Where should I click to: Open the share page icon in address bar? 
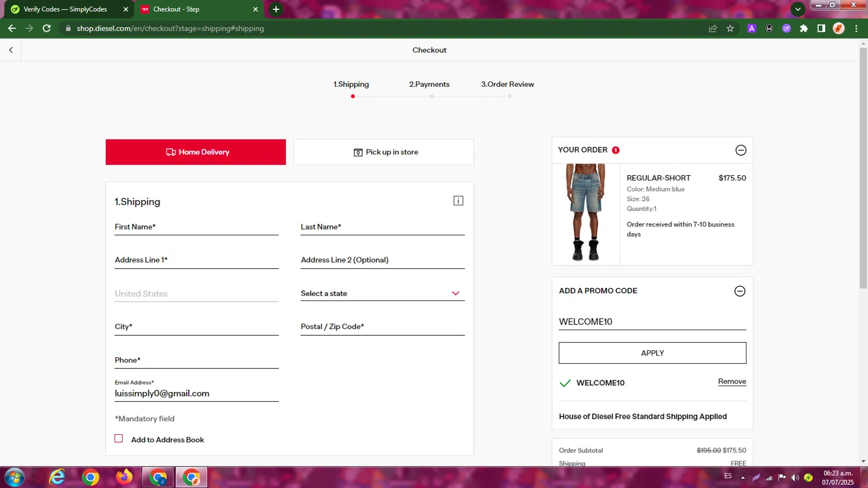(x=713, y=28)
